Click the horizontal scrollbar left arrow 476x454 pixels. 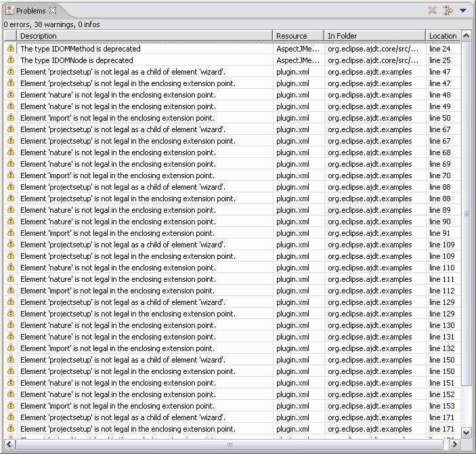(x=9, y=445)
